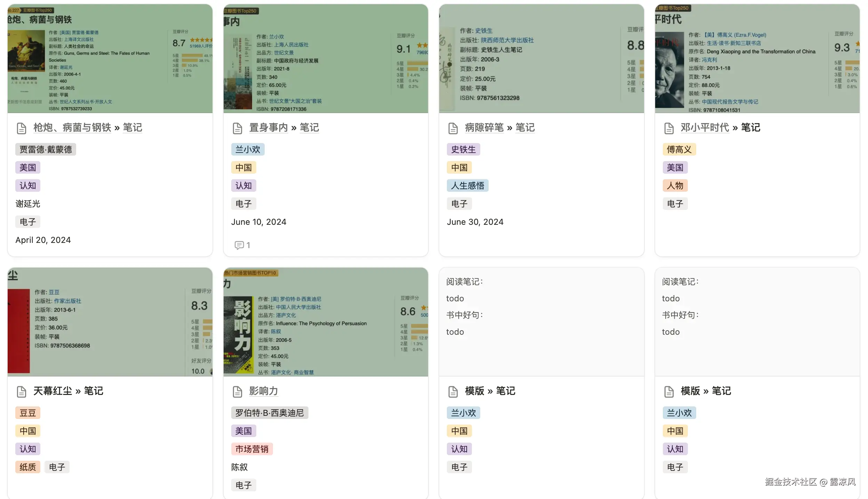This screenshot has width=868, height=499.
Task: Click the page icon beside 病隙碎笔
Action: 453,128
